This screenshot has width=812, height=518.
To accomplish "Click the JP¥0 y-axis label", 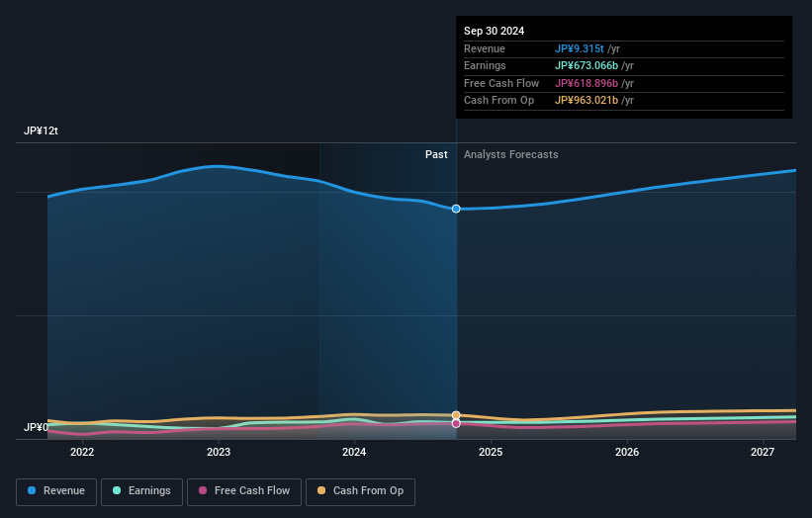I will click(36, 427).
